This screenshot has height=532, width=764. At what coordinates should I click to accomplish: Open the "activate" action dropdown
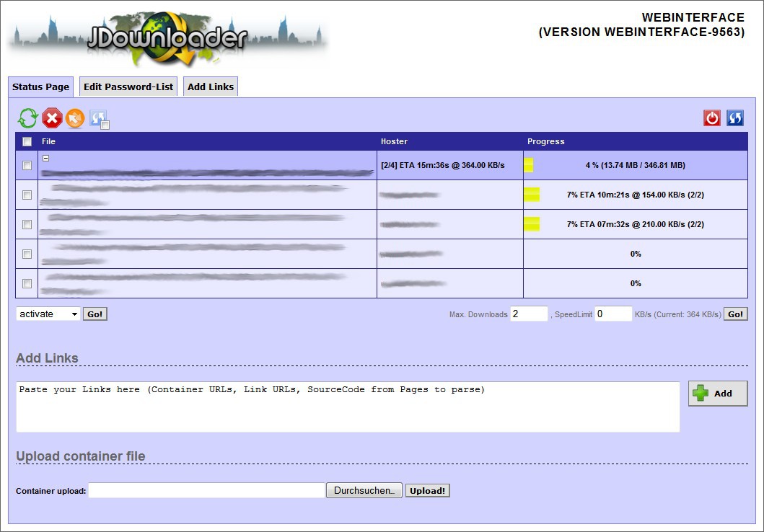click(48, 314)
